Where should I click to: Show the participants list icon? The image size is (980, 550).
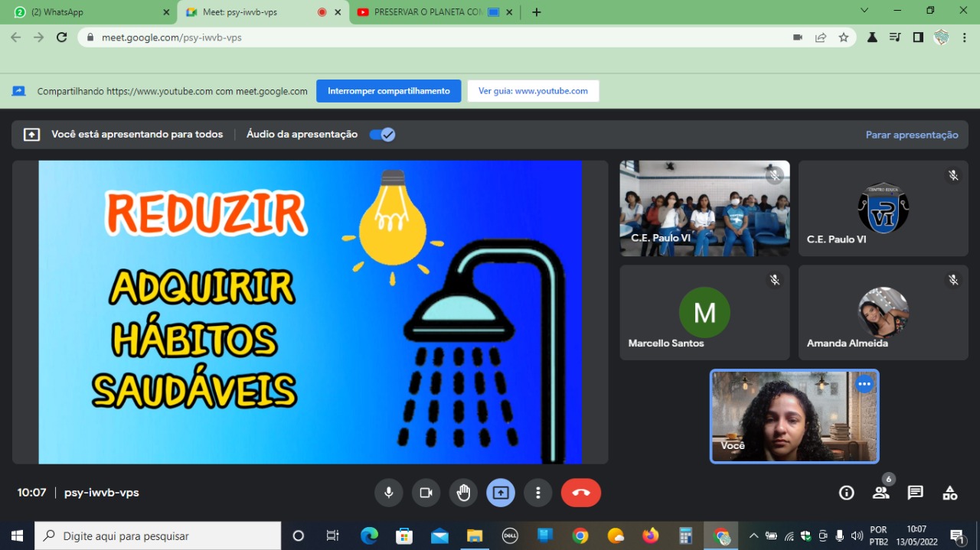[880, 493]
